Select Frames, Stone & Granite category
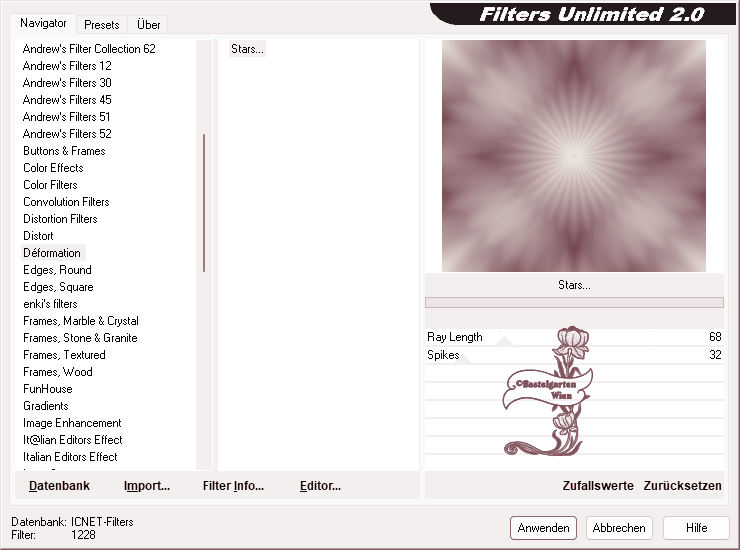 pos(80,338)
